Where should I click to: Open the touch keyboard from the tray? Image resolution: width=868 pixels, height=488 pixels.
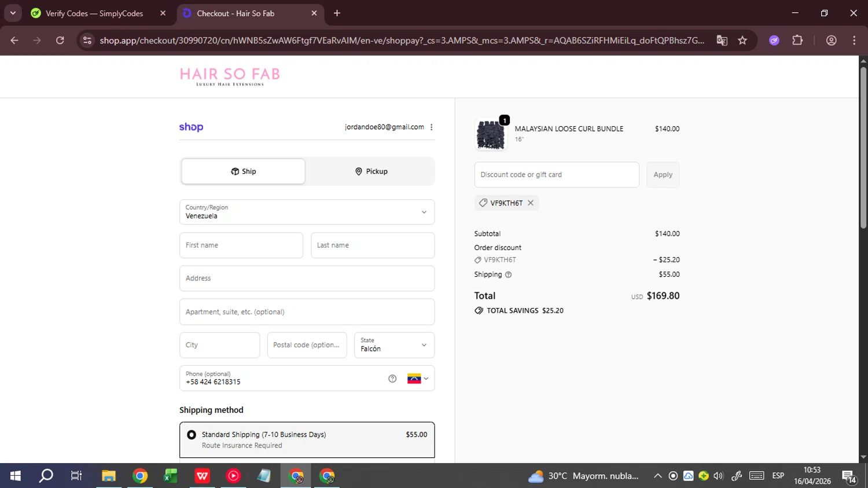click(x=756, y=476)
